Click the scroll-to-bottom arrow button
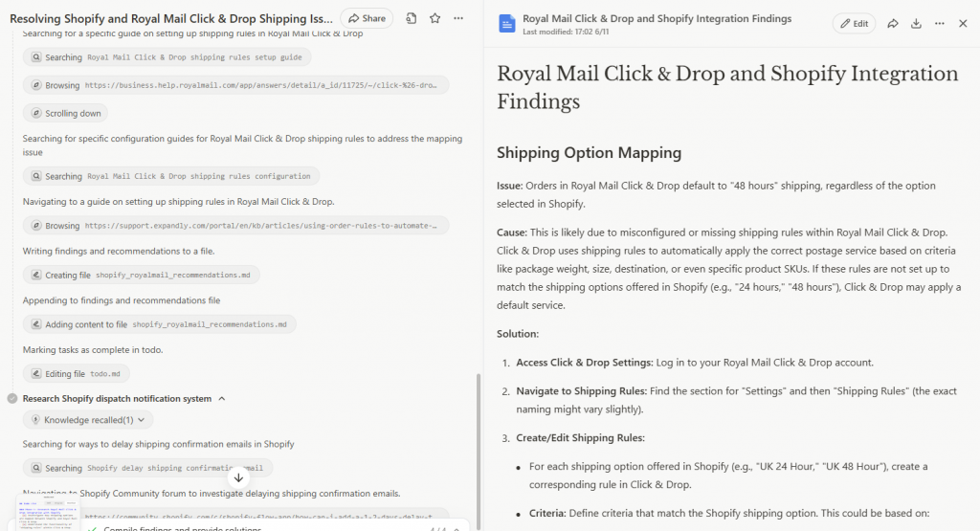 coord(239,477)
